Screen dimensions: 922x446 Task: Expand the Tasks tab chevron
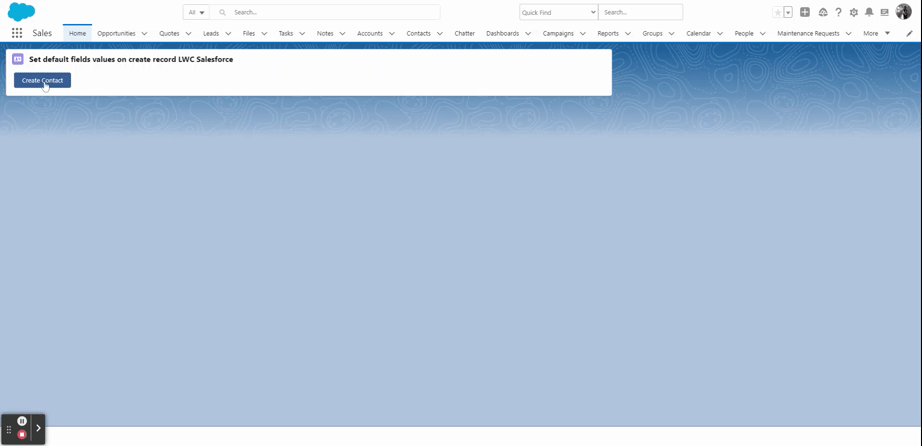(302, 34)
